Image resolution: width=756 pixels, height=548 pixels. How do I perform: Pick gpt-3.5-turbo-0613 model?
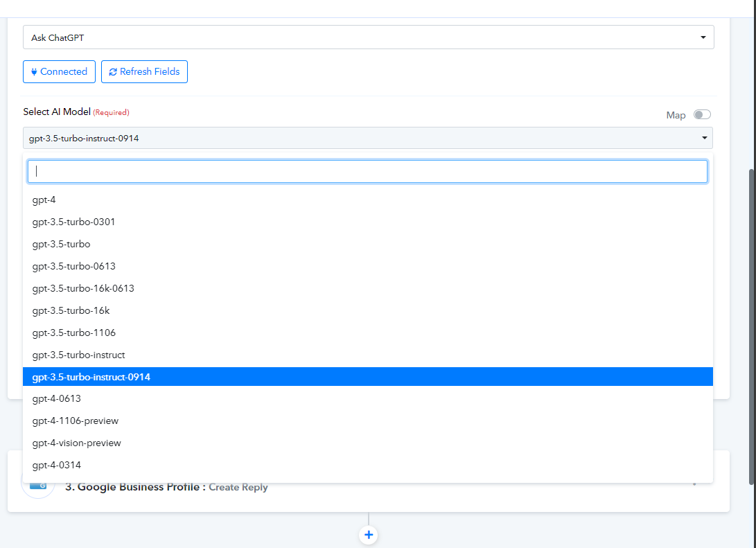(x=368, y=266)
